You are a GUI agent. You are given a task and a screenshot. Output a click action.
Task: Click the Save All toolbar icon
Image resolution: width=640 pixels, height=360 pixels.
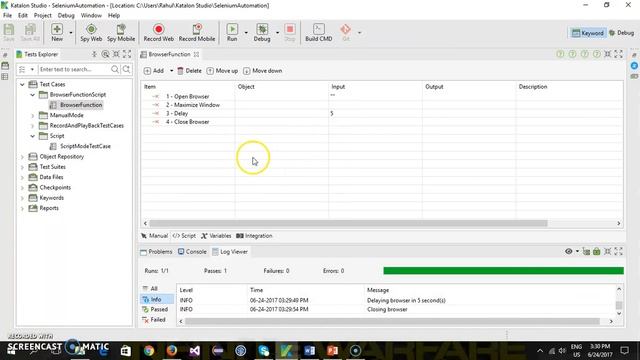pos(30,32)
